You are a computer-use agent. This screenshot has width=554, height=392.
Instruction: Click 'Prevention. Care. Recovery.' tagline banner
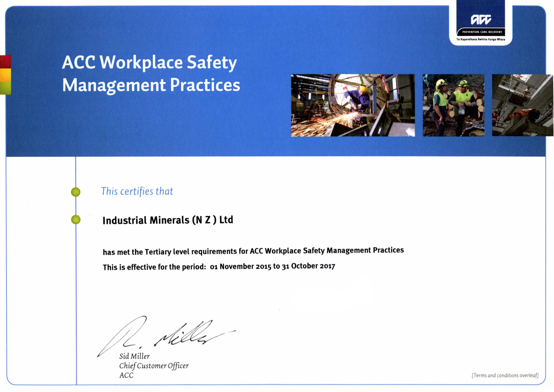pos(482,32)
